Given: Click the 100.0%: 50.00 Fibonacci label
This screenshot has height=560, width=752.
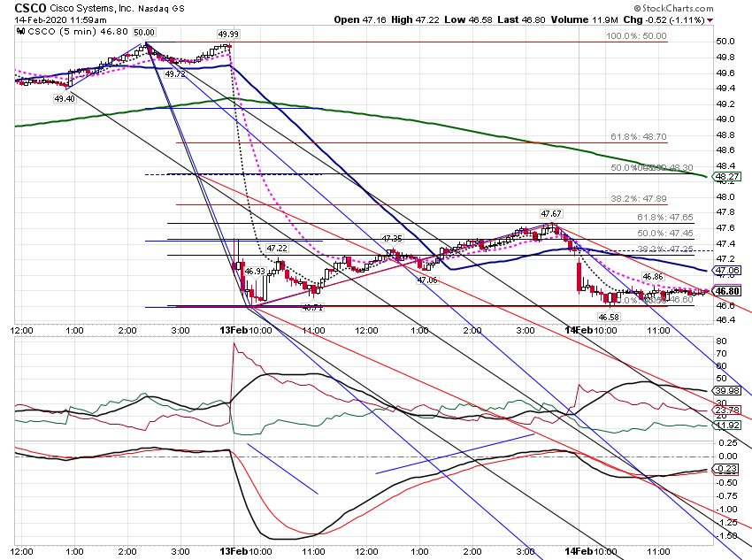Looking at the screenshot, I should point(636,36).
